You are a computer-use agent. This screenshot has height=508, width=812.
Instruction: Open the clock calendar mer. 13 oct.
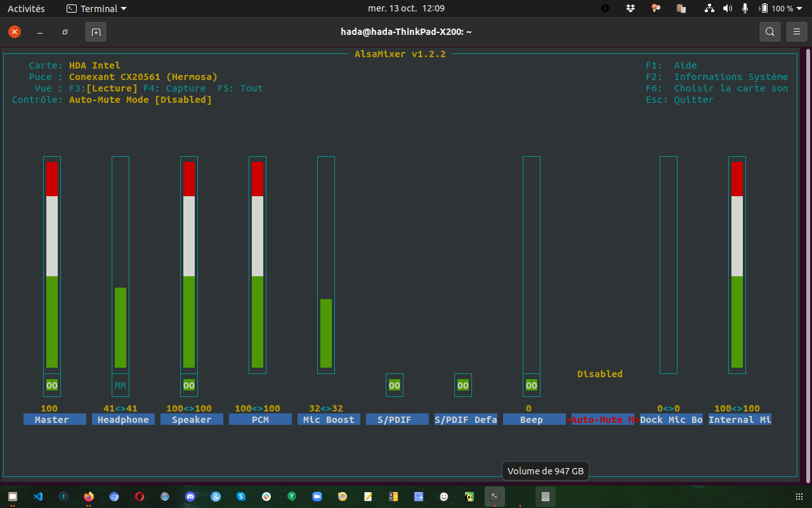(406, 8)
